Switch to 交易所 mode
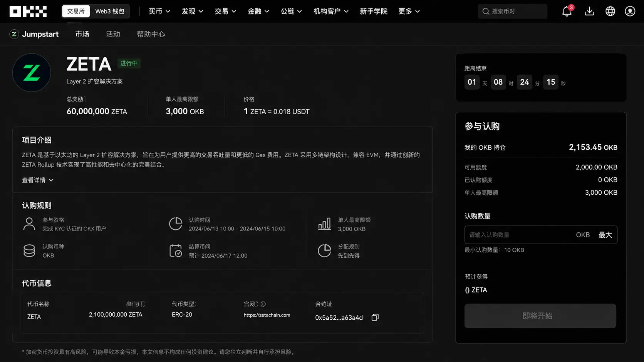 (x=76, y=11)
